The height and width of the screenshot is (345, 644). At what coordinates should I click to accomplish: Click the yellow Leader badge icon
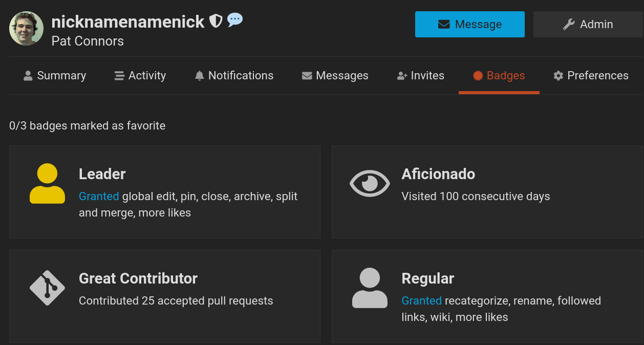point(47,184)
